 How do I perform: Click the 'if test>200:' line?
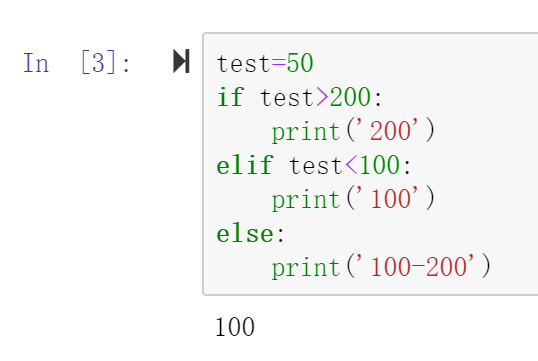[299, 97]
